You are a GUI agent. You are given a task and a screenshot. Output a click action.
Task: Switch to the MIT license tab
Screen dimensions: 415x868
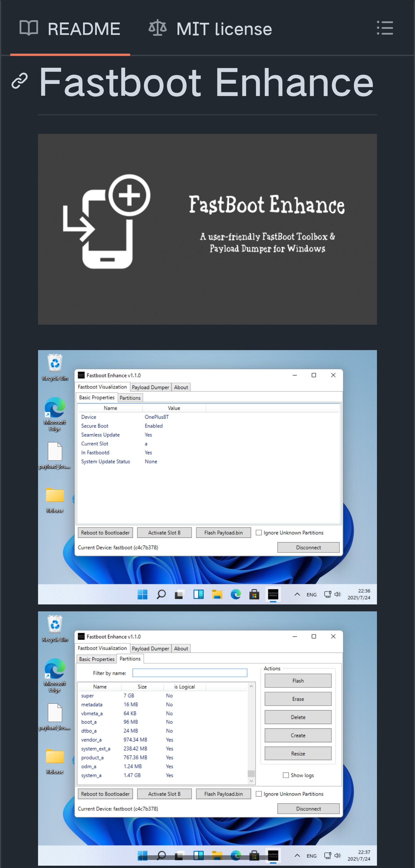pos(211,29)
